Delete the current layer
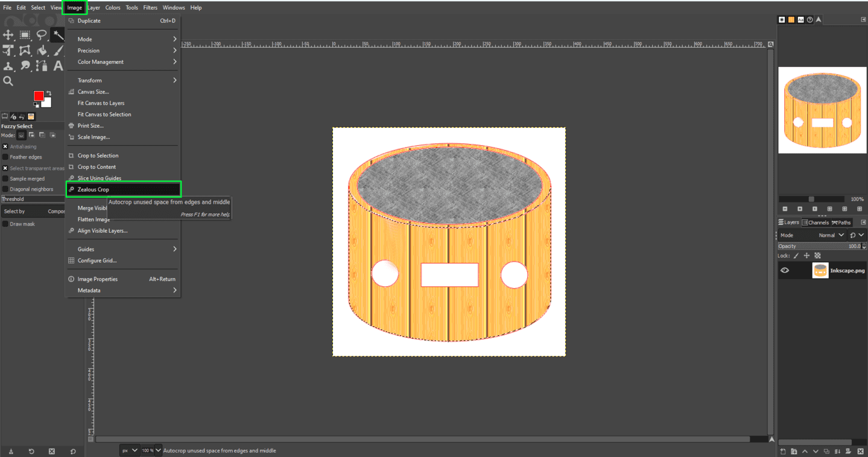Viewport: 868px width, 457px height. tap(860, 451)
